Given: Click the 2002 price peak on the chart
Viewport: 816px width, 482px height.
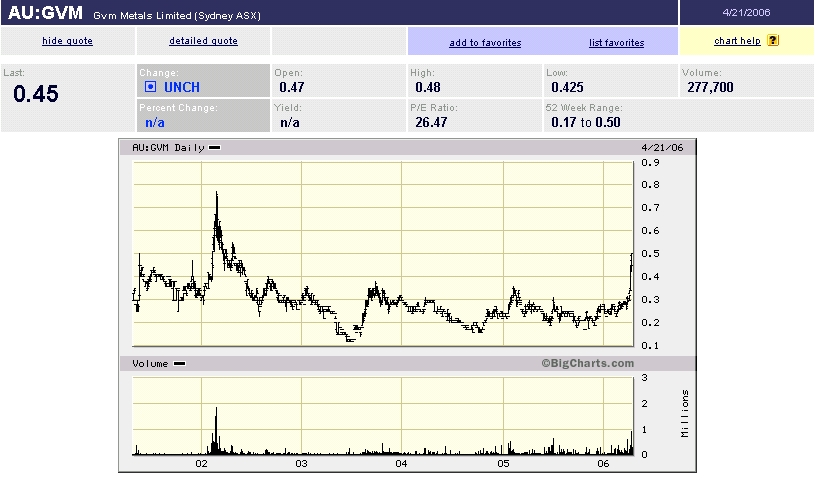Looking at the screenshot, I should pos(216,196).
